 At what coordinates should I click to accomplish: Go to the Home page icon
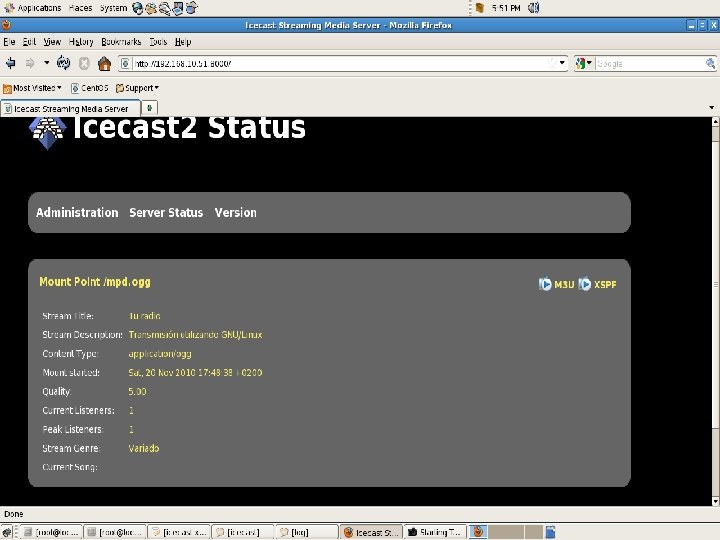tap(104, 63)
